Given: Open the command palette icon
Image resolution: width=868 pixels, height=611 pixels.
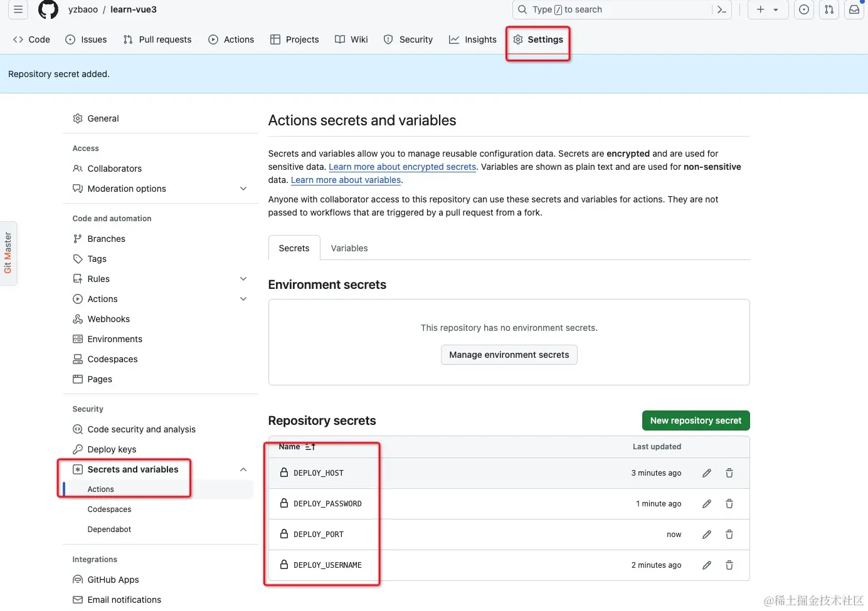Looking at the screenshot, I should click(722, 9).
